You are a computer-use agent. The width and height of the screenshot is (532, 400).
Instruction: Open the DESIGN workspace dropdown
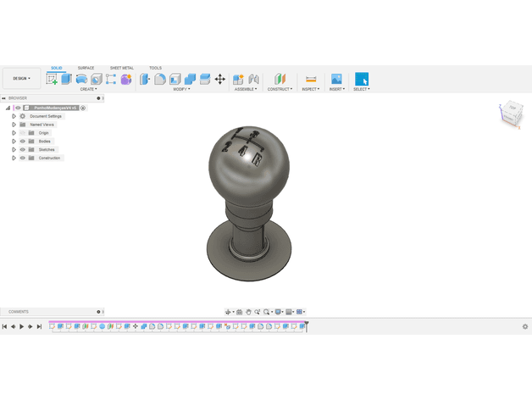pyautogui.click(x=22, y=79)
